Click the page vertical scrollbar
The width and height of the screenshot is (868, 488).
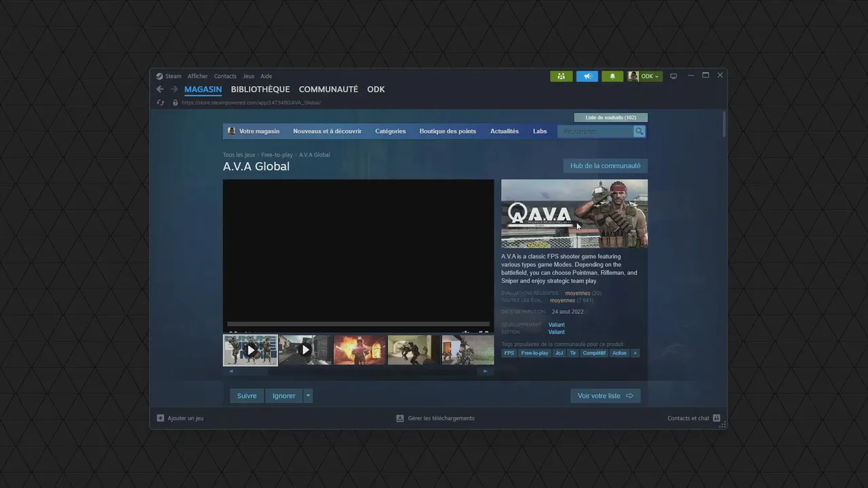[724, 123]
